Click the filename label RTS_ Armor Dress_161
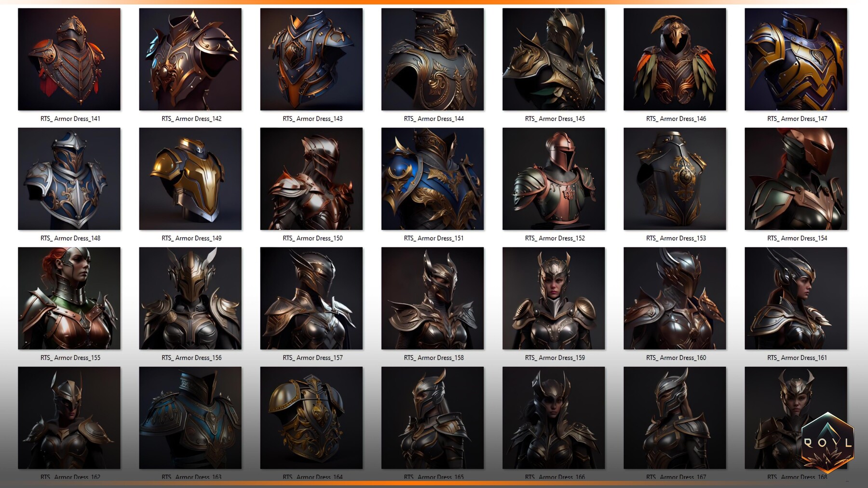This screenshot has width=868, height=488. pyautogui.click(x=796, y=357)
